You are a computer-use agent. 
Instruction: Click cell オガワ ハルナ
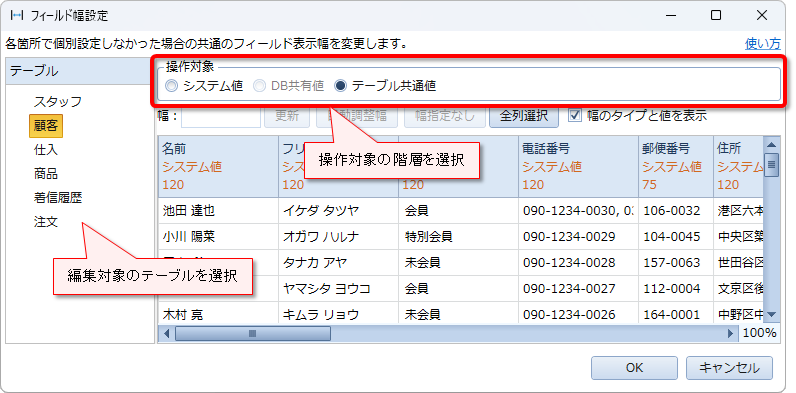[x=339, y=237]
